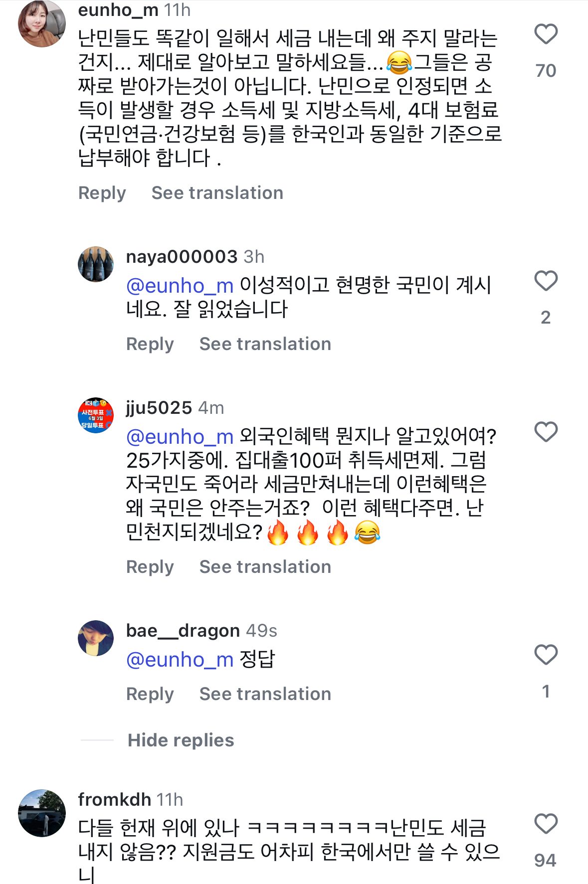Open jju5025's profile avatar
Image resolution: width=588 pixels, height=884 pixels.
[96, 415]
